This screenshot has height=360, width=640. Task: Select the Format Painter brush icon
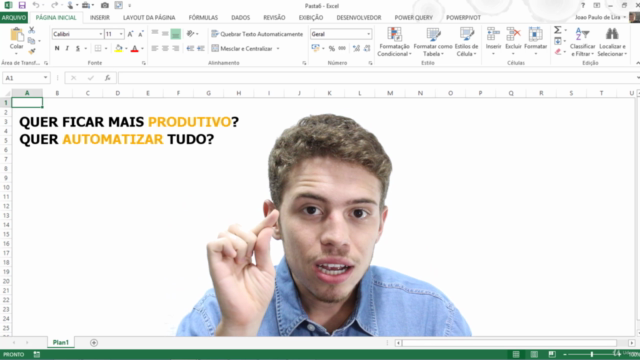point(31,51)
